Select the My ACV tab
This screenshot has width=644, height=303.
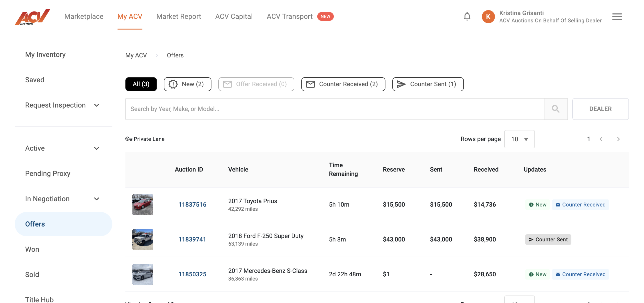point(130,16)
